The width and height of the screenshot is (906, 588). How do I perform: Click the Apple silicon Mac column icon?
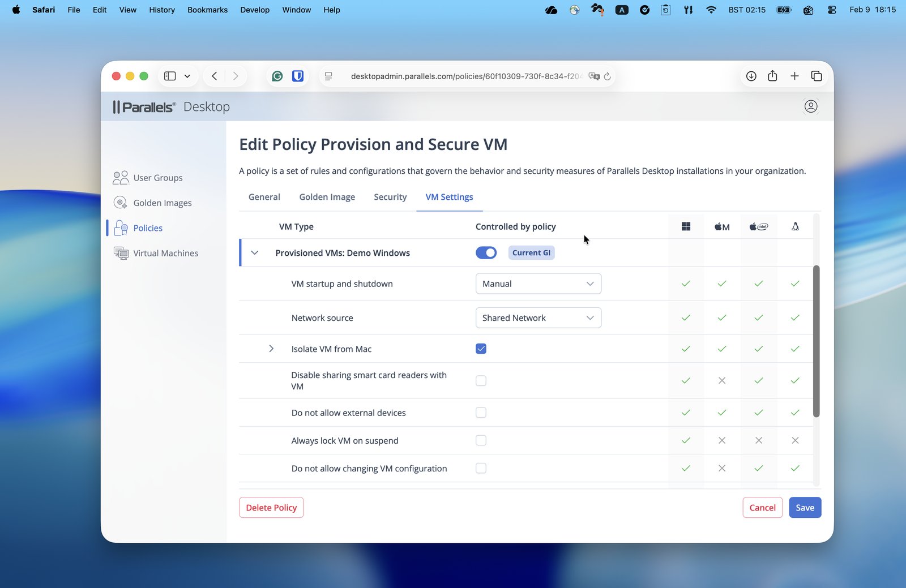(722, 226)
